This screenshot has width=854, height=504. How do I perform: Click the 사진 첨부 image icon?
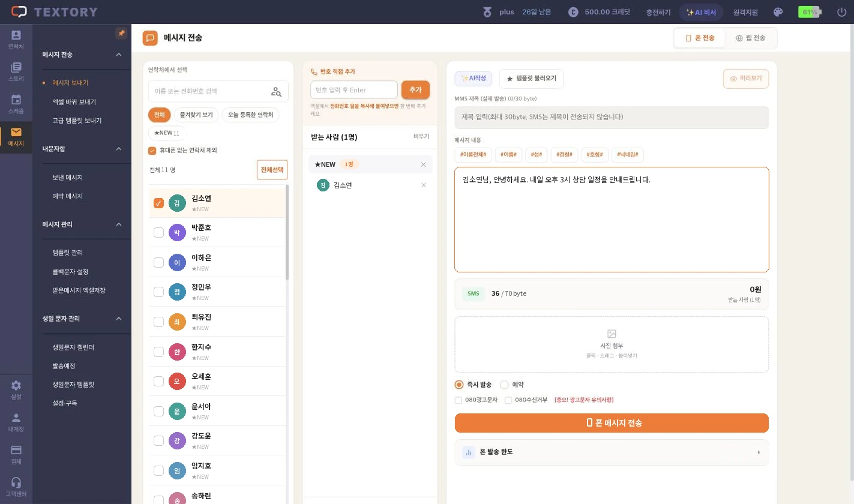612,334
